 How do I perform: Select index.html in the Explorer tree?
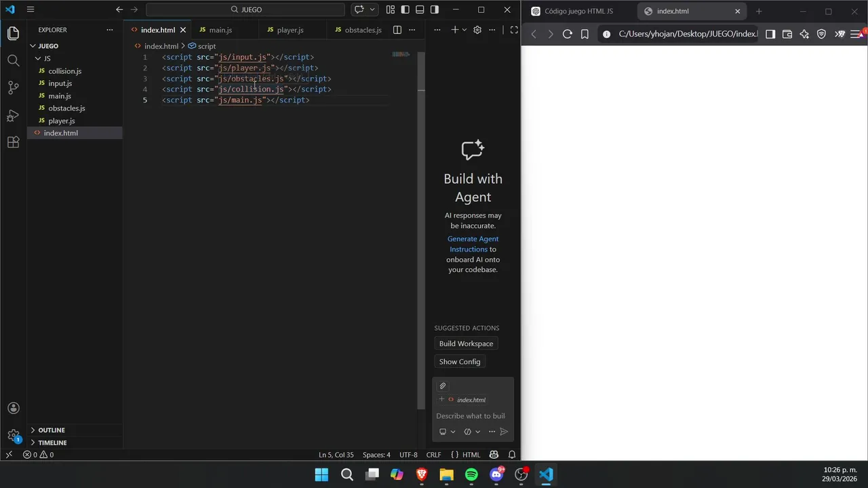(x=75, y=133)
